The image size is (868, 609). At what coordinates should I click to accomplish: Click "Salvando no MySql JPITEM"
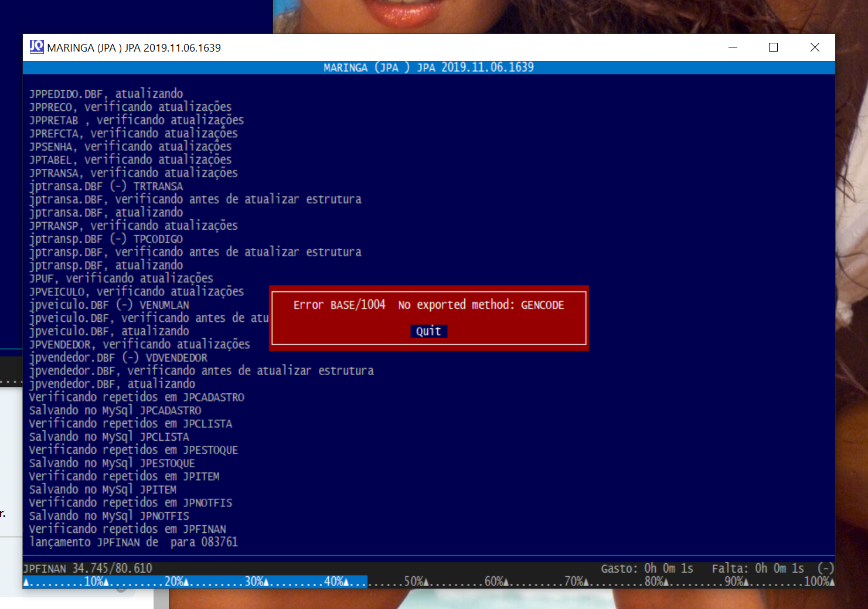point(103,489)
